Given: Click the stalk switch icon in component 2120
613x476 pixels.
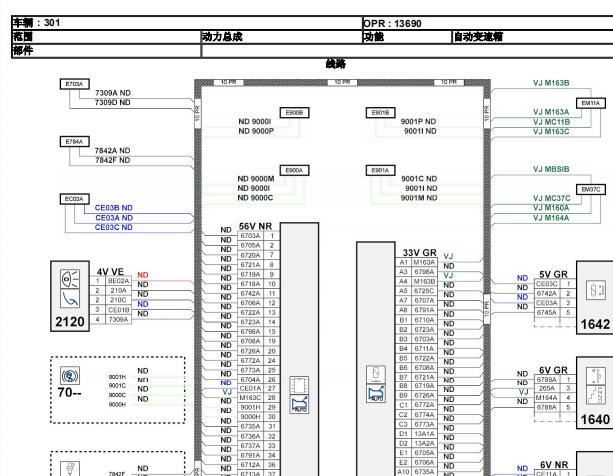Looking at the screenshot, I should pyautogui.click(x=70, y=299).
